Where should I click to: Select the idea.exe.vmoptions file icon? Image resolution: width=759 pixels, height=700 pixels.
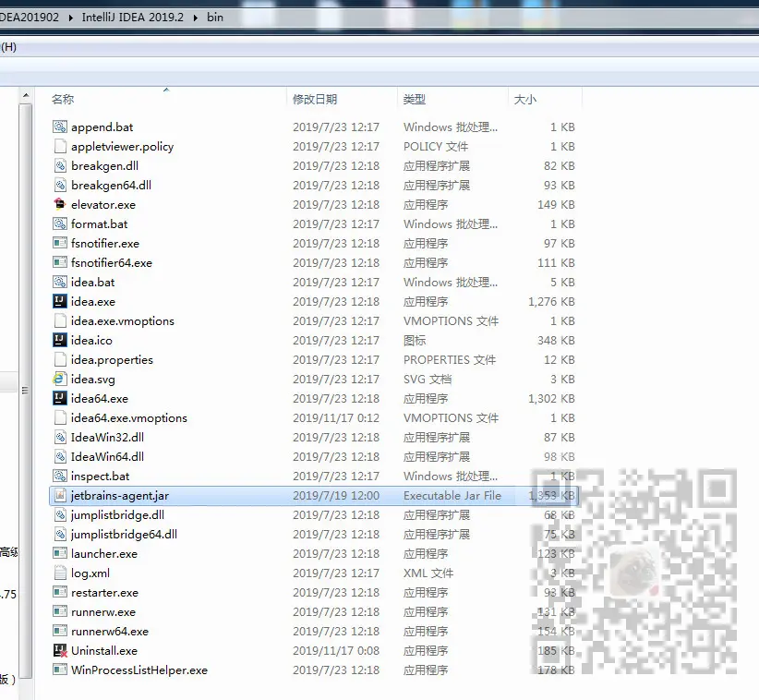(59, 320)
